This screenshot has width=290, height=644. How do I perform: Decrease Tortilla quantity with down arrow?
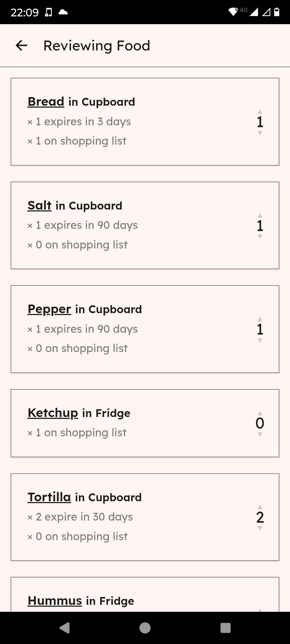point(260,528)
